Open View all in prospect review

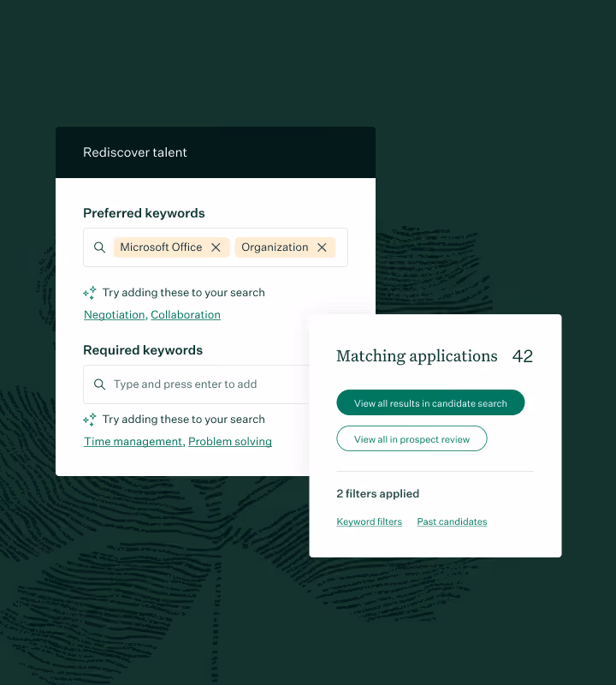point(412,438)
